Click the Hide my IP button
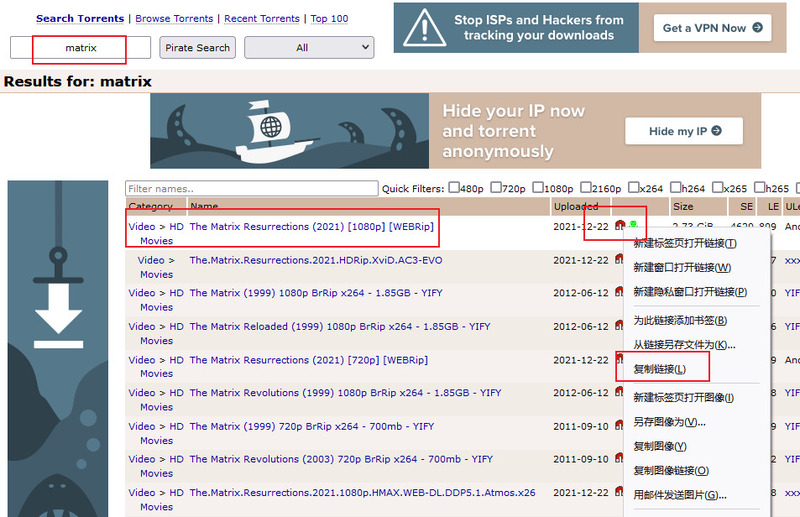 684,131
